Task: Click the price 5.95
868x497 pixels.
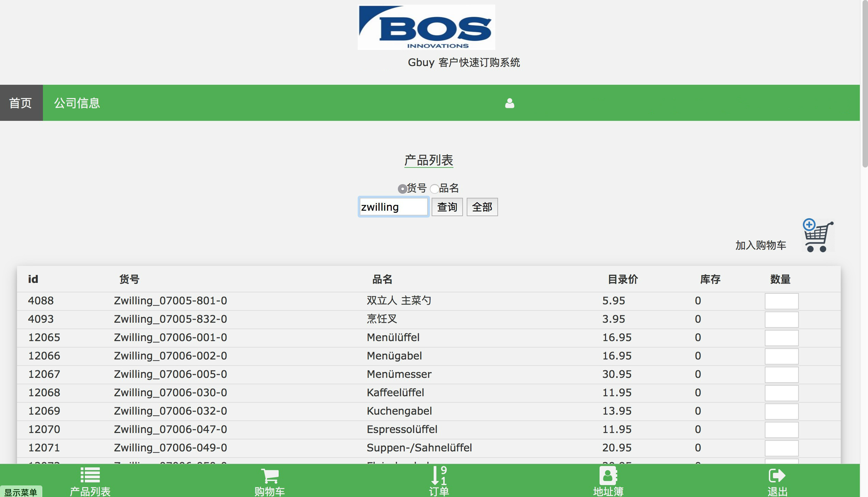Action: point(614,301)
